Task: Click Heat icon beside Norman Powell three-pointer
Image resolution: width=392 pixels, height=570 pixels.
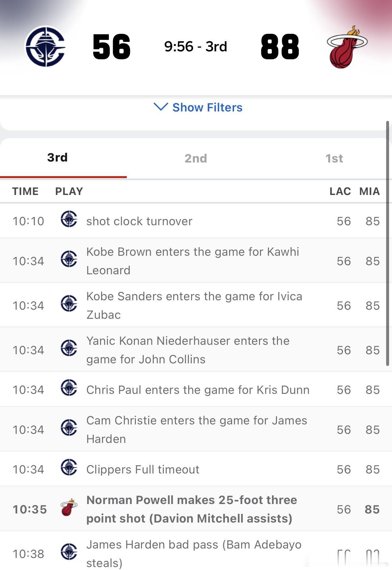Action: (x=69, y=507)
